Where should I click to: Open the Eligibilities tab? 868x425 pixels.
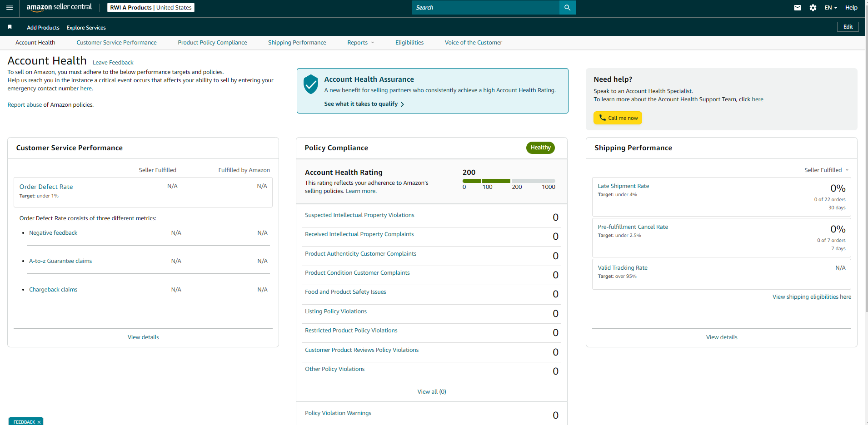(409, 43)
